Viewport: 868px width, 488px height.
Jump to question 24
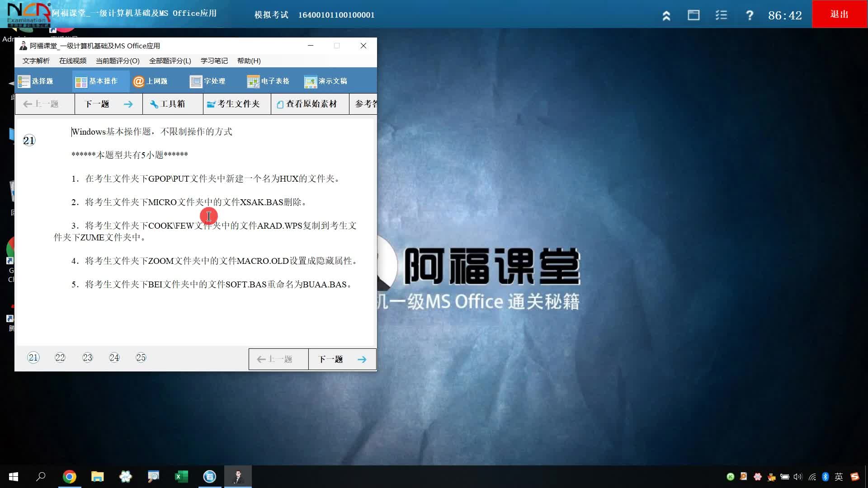pyautogui.click(x=114, y=358)
